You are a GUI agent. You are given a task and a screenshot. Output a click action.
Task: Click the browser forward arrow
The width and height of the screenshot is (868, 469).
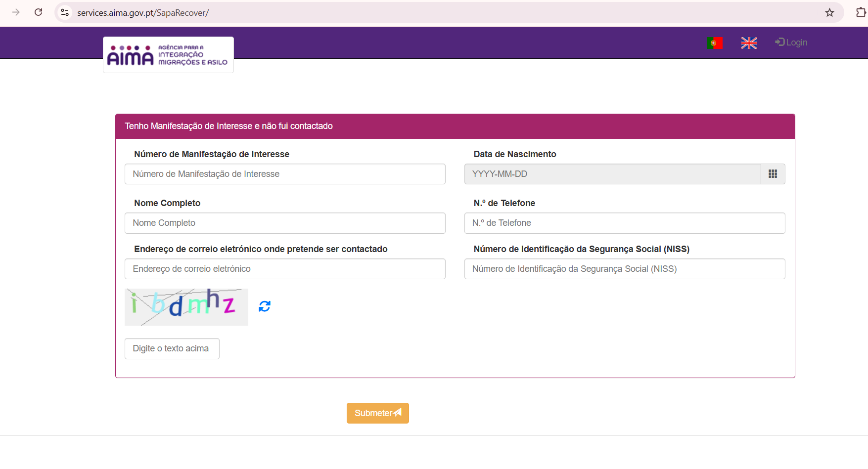(x=16, y=12)
